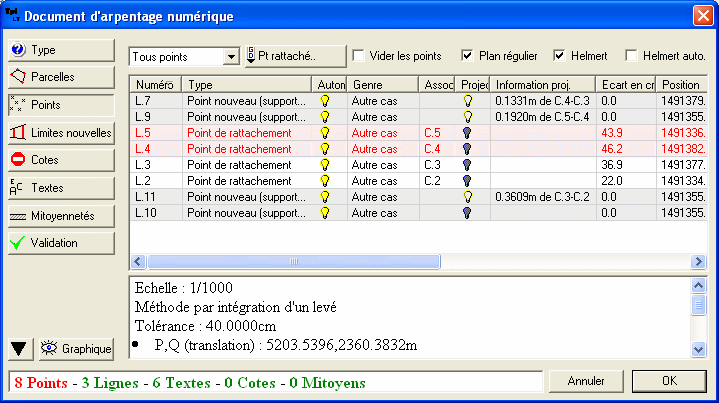
Task: Click the projection bulb icon in row L.11
Action: tap(467, 197)
